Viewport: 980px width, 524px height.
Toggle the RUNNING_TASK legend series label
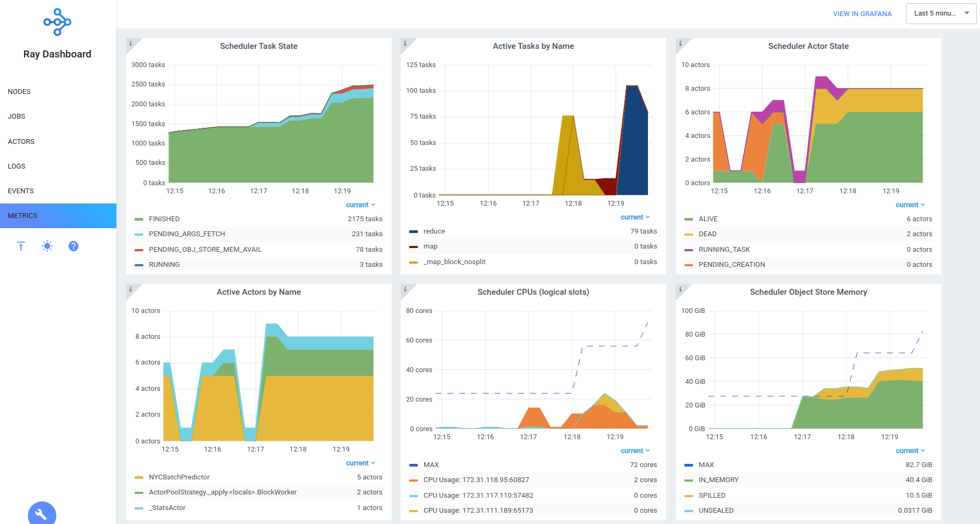pos(724,250)
